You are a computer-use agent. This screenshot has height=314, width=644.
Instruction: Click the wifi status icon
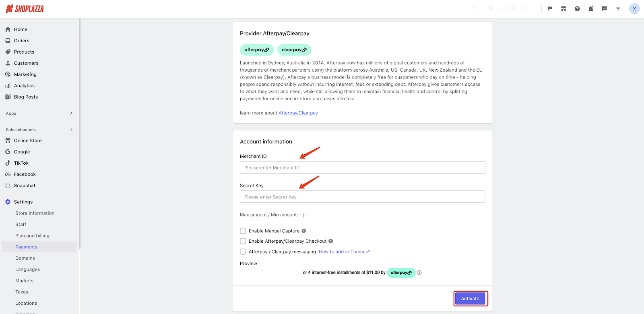pyautogui.click(x=618, y=9)
